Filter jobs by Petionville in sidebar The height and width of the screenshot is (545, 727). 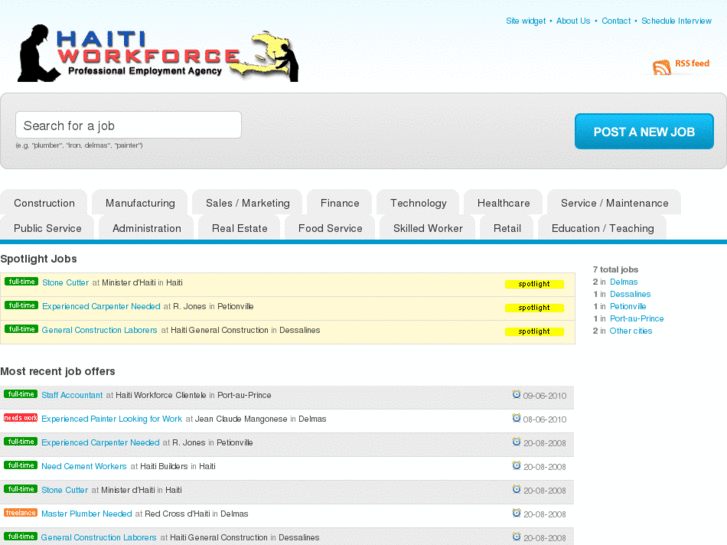click(628, 306)
